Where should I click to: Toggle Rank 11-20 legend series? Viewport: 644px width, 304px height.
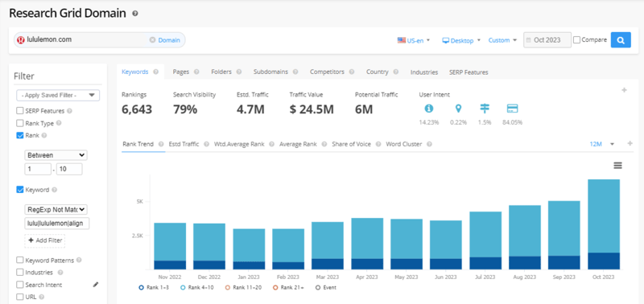coord(244,288)
